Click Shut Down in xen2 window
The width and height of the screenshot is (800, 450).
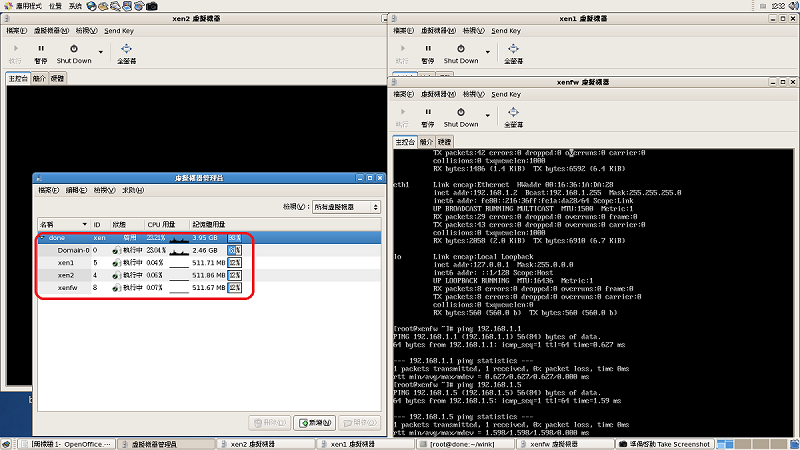pyautogui.click(x=74, y=54)
